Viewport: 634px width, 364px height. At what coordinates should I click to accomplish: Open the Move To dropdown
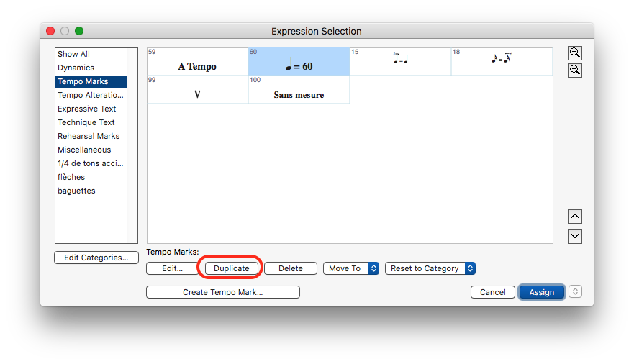[x=350, y=268]
